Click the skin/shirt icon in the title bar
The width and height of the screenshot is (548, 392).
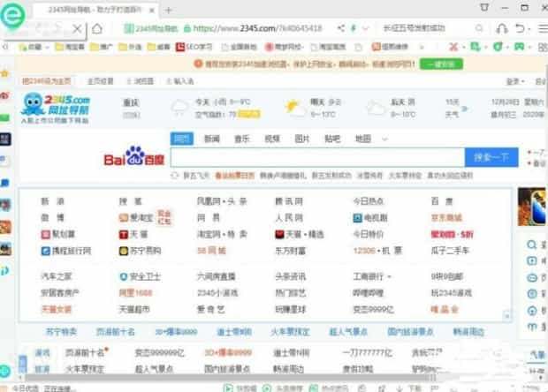(x=484, y=7)
